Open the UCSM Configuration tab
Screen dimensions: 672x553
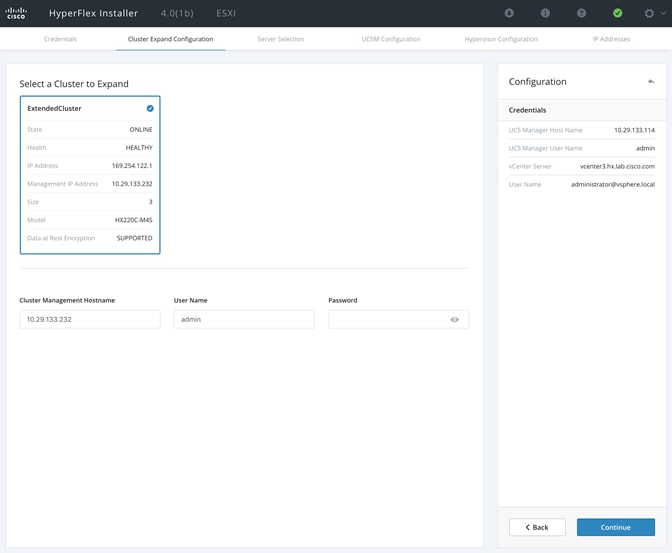tap(391, 39)
